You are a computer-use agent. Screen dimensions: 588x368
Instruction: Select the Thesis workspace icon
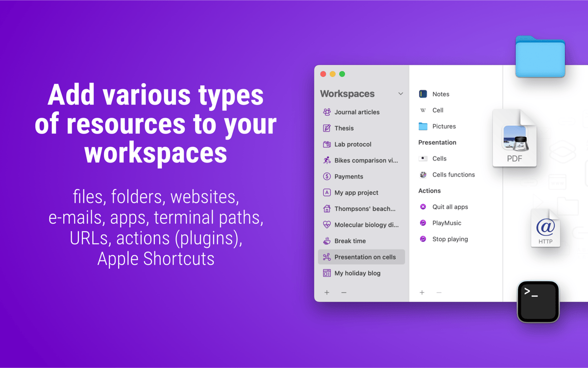(327, 128)
